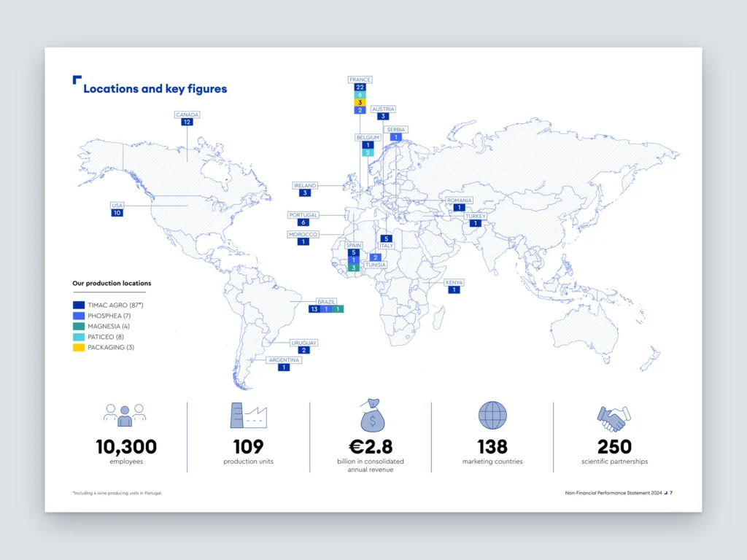Click the 'TIMAC AGRO (87*)' legend text
747x560 pixels.
pyautogui.click(x=115, y=306)
